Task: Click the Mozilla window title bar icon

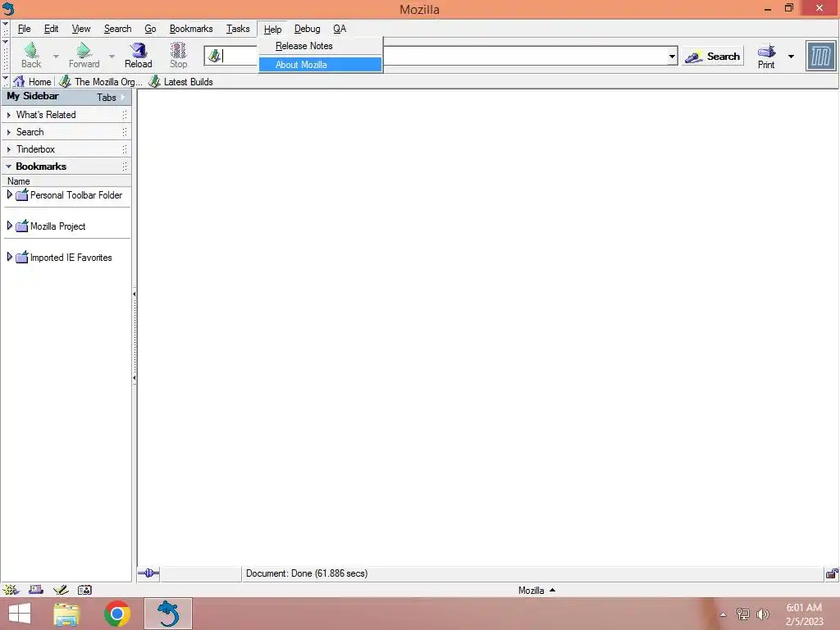Action: (8, 9)
